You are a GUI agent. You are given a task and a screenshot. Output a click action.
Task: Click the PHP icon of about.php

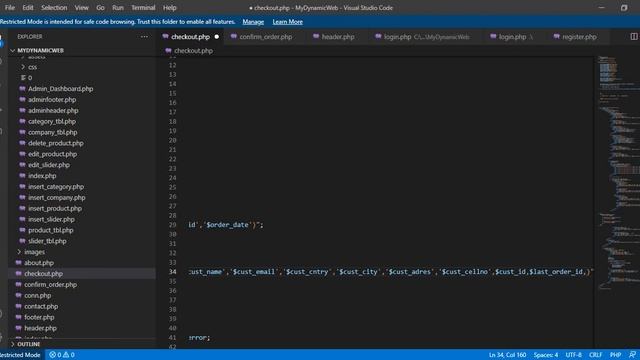pyautogui.click(x=18, y=263)
